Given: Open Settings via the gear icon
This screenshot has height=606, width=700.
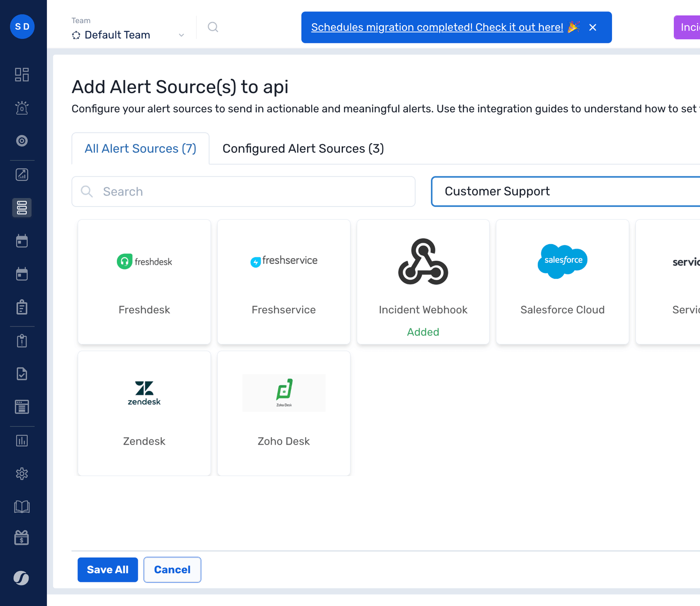Looking at the screenshot, I should [22, 474].
